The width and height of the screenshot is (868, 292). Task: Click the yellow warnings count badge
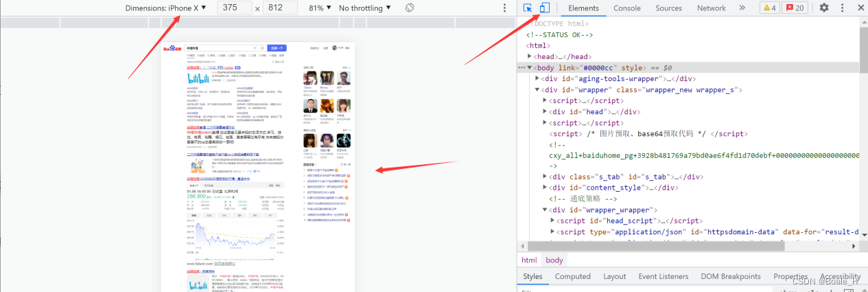point(769,8)
